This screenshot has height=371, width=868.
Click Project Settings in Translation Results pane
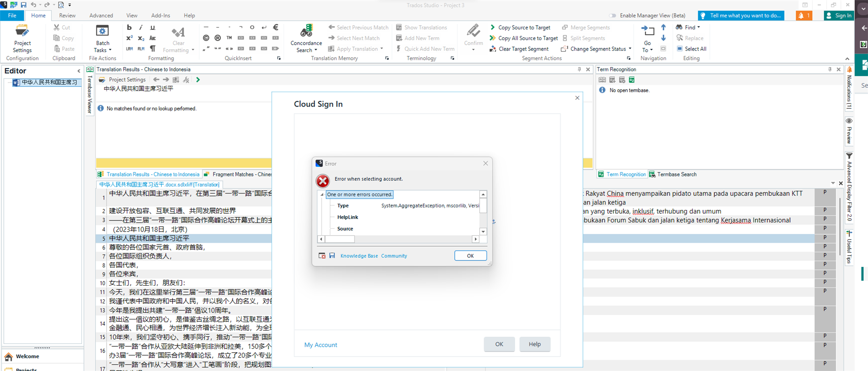pos(122,80)
